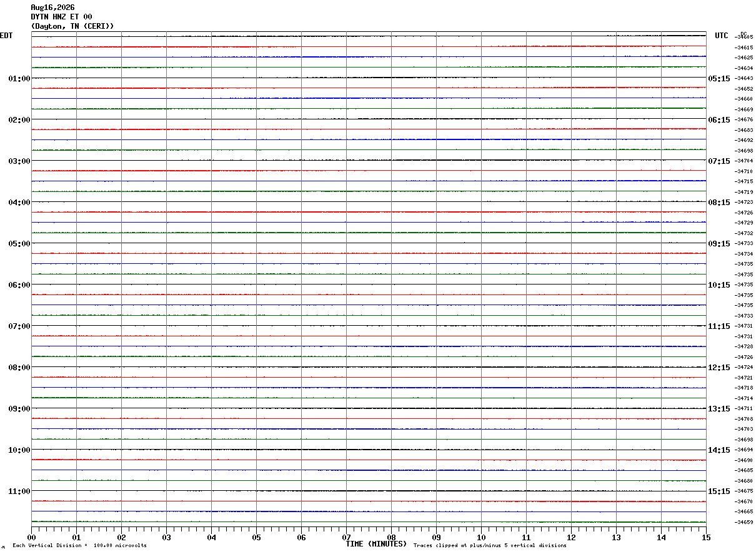Click the Aug16,2026 date header
Viewport: 756px width, 554px height.
53,8
